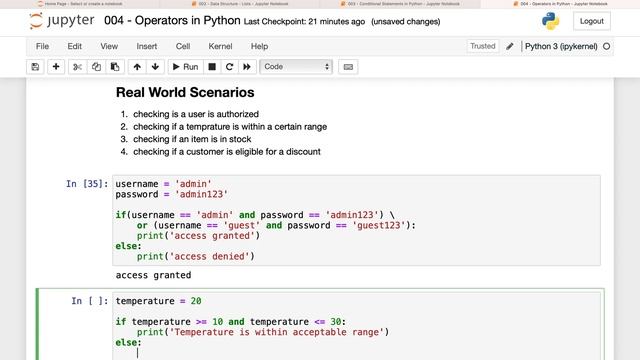Click list item about customer eligible for discount

(227, 152)
